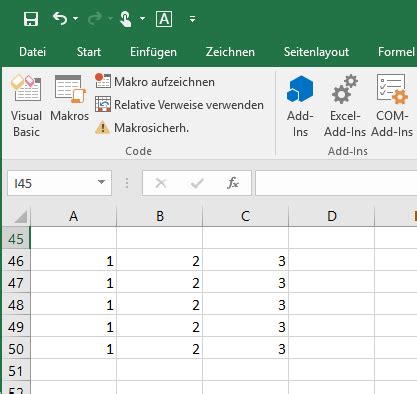The image size is (417, 394).
Task: Click the Save icon in the quick access toolbar
Action: [x=31, y=19]
